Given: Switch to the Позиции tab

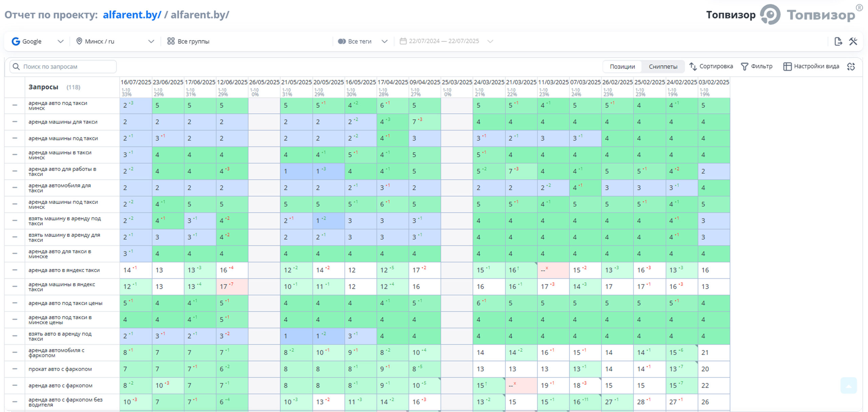Looking at the screenshot, I should 622,66.
